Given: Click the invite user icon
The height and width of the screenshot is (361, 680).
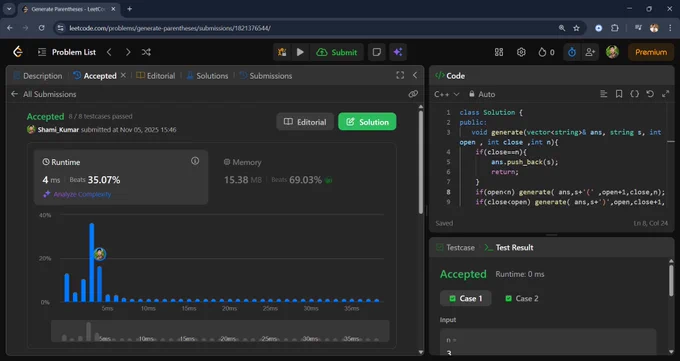Looking at the screenshot, I should click(590, 52).
